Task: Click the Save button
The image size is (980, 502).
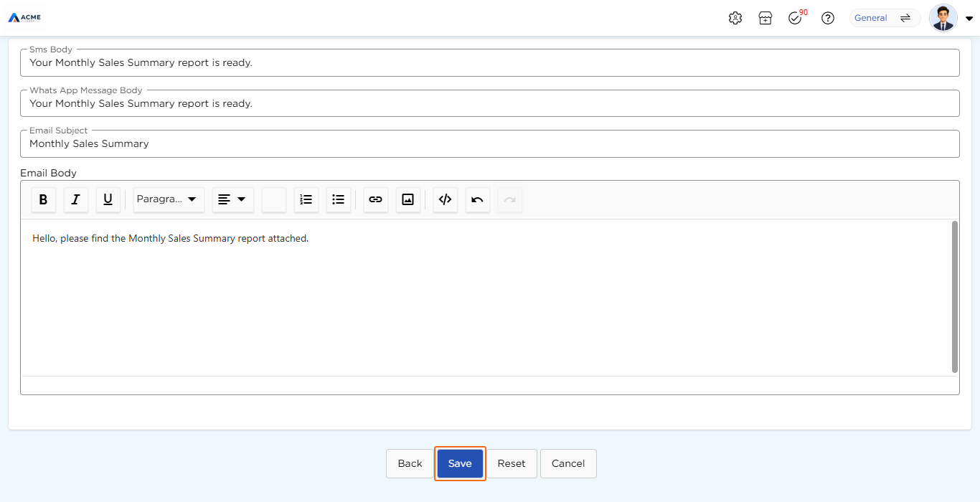Action: (x=460, y=463)
